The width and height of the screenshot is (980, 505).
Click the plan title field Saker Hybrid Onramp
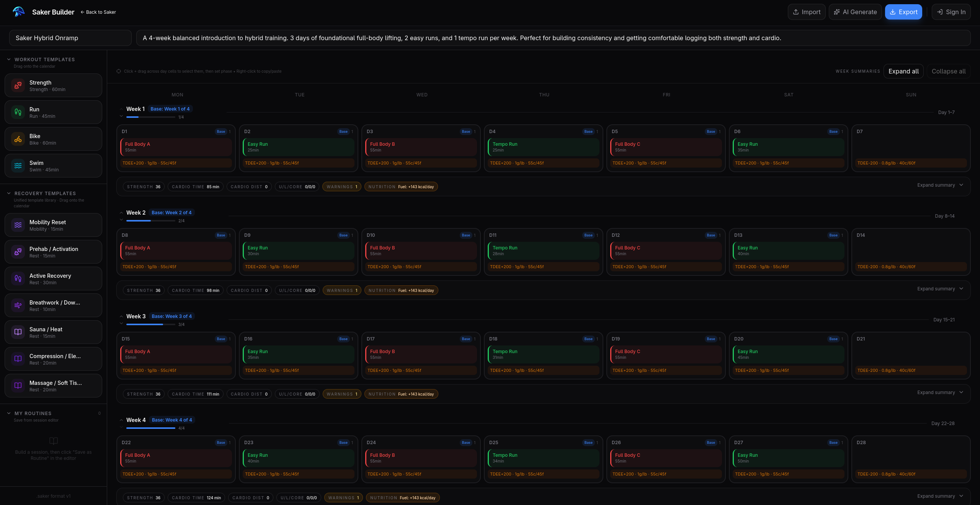70,38
